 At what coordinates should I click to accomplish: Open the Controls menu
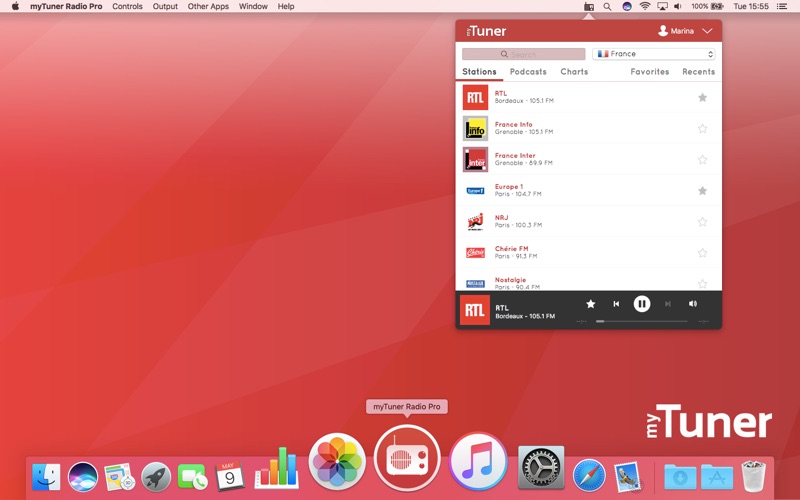pyautogui.click(x=127, y=6)
